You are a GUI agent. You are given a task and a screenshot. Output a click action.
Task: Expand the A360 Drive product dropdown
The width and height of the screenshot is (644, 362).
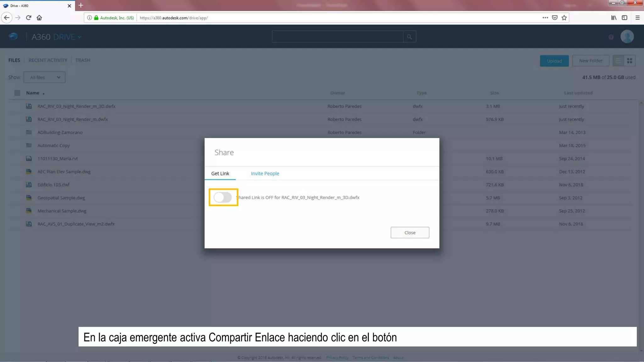click(x=80, y=37)
